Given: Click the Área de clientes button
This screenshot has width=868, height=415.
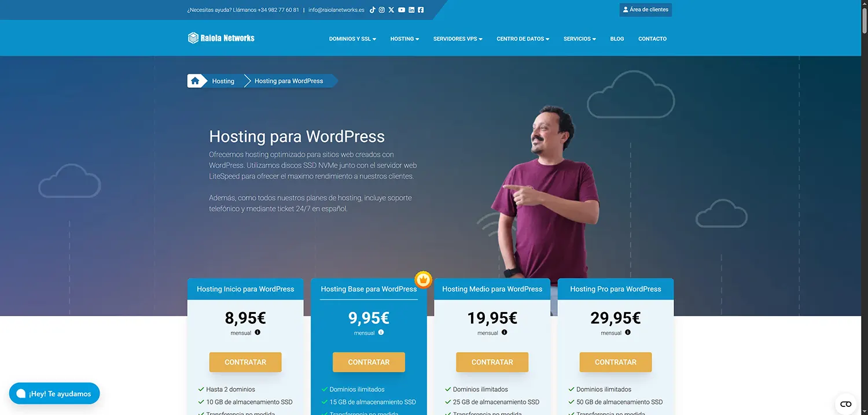Looking at the screenshot, I should (645, 9).
